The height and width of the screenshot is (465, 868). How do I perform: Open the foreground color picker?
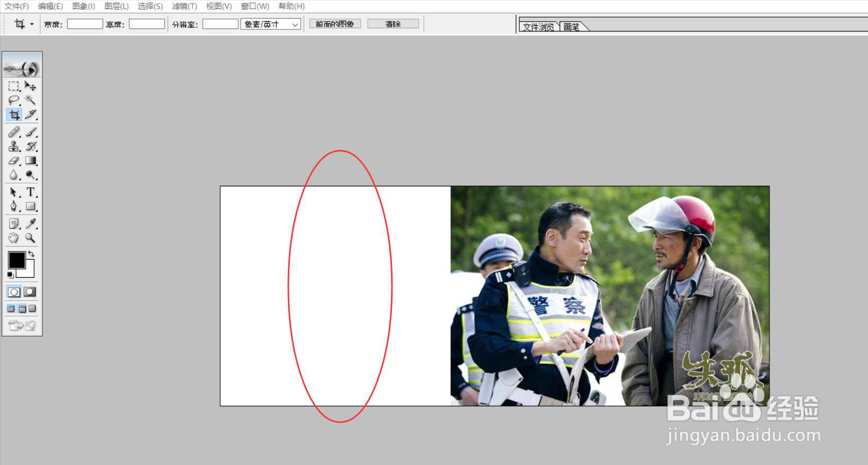[x=15, y=259]
